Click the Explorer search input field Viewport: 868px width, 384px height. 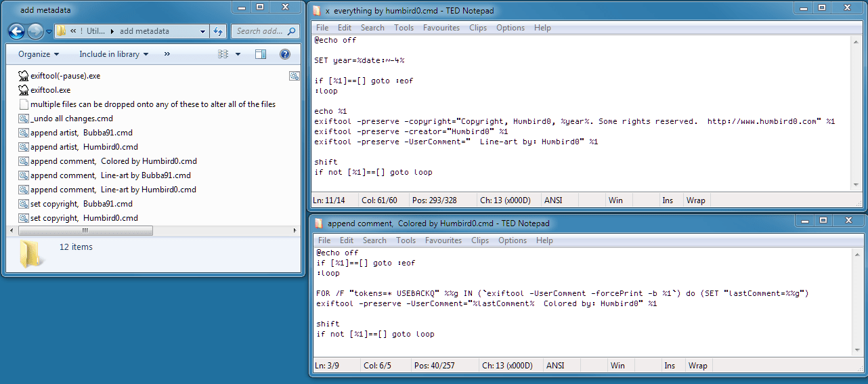259,31
